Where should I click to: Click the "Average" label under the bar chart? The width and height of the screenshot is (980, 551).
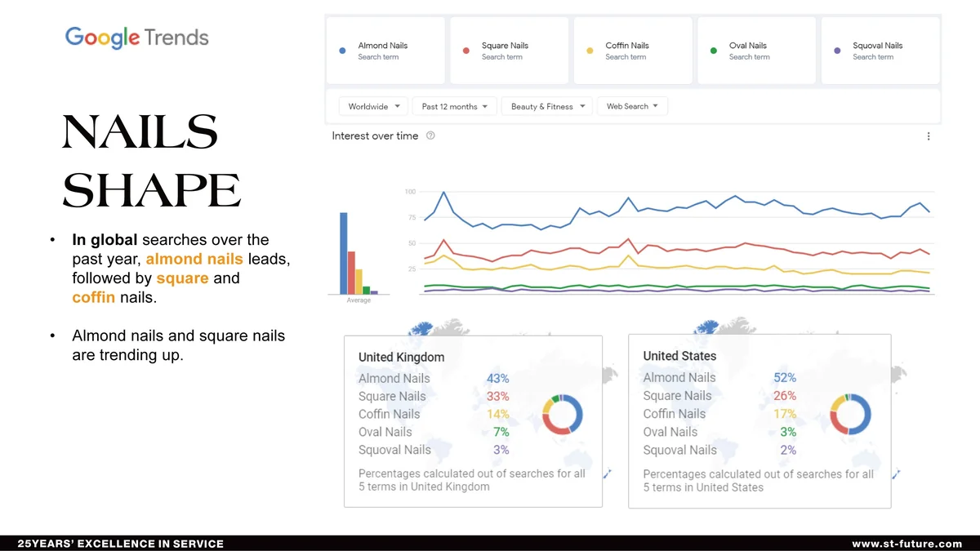pyautogui.click(x=359, y=300)
